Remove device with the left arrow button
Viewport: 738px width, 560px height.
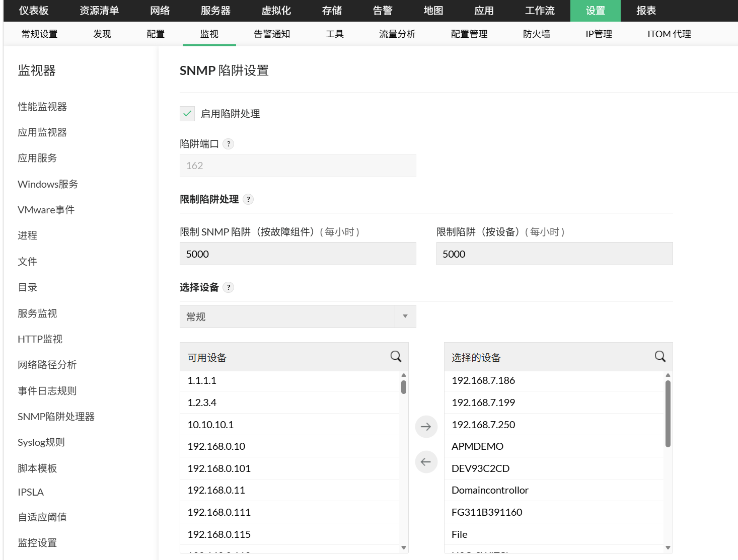coord(426,462)
